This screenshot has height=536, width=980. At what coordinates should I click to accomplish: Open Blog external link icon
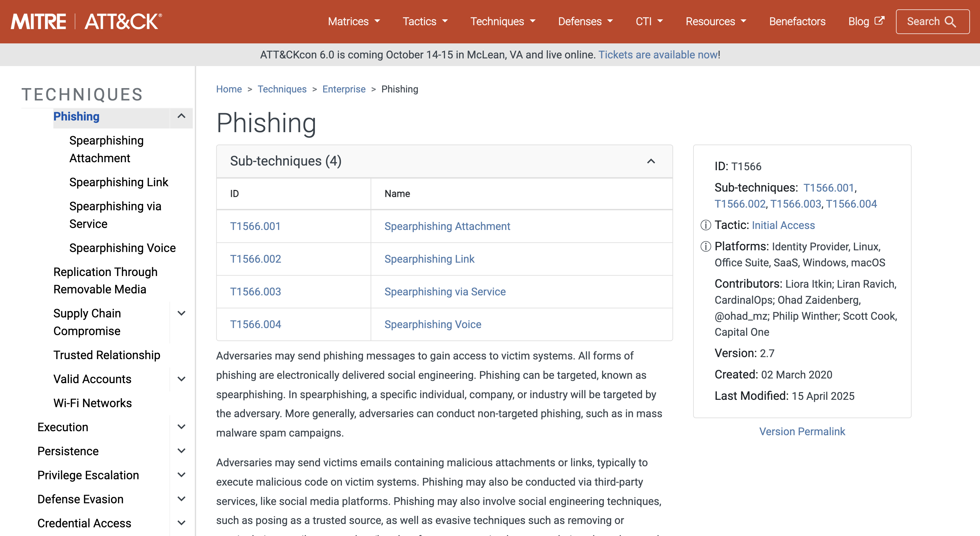click(x=879, y=21)
